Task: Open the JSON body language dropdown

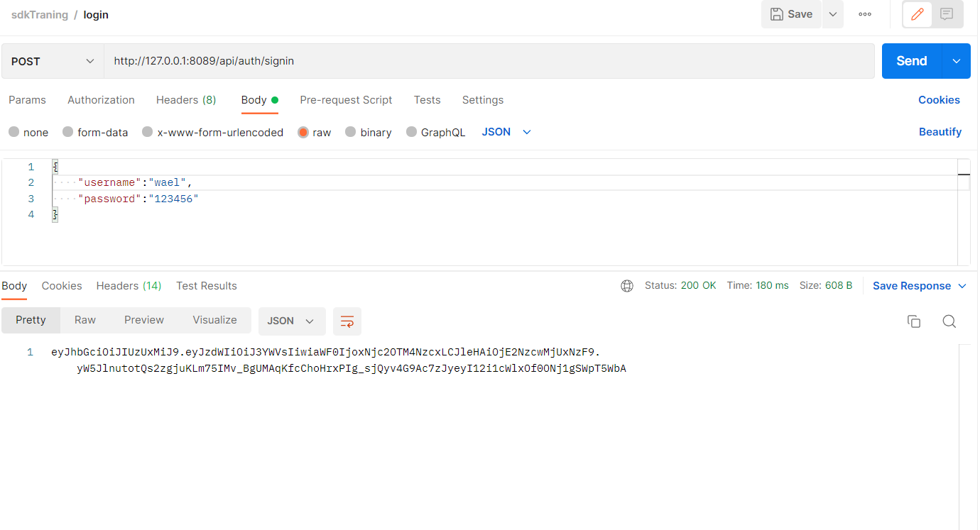Action: [506, 132]
